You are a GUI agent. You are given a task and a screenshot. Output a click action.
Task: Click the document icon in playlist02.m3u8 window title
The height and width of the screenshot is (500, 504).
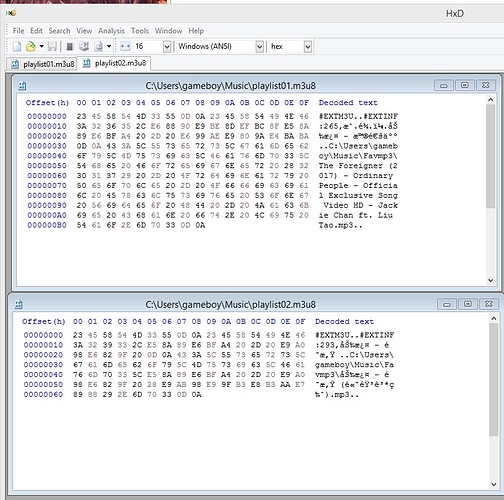coord(19,304)
